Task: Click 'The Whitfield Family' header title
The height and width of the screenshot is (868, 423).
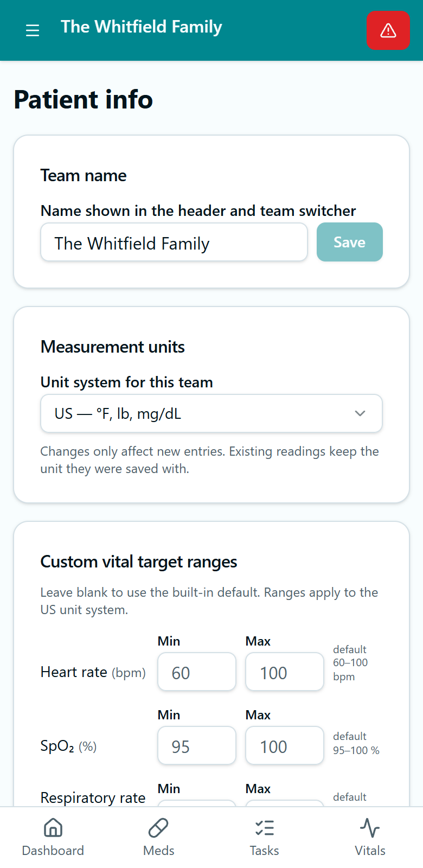Action: click(142, 27)
